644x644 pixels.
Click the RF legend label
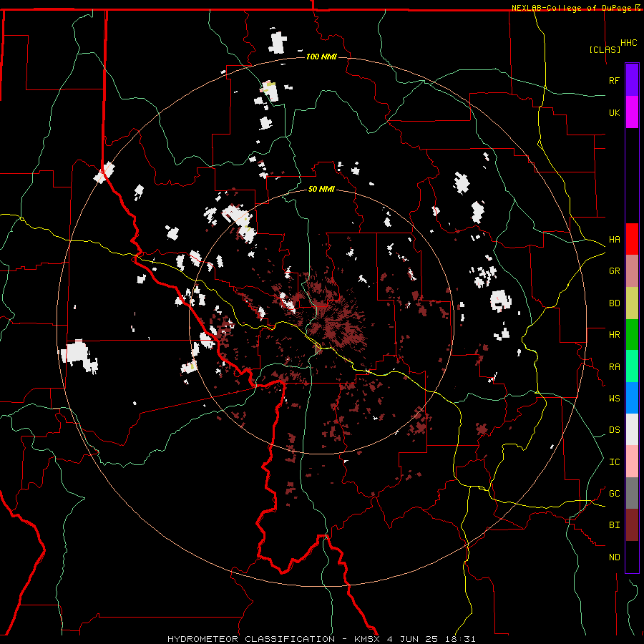[x=614, y=80]
